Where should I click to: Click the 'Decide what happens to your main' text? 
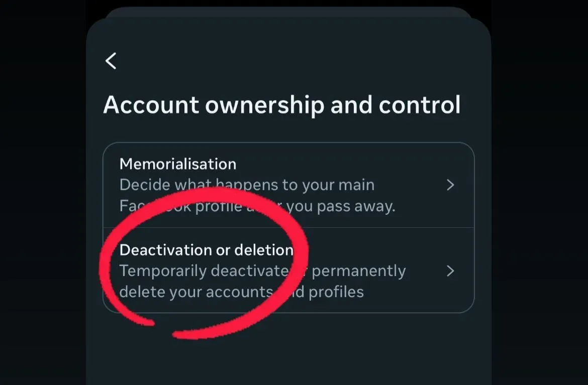(x=247, y=185)
